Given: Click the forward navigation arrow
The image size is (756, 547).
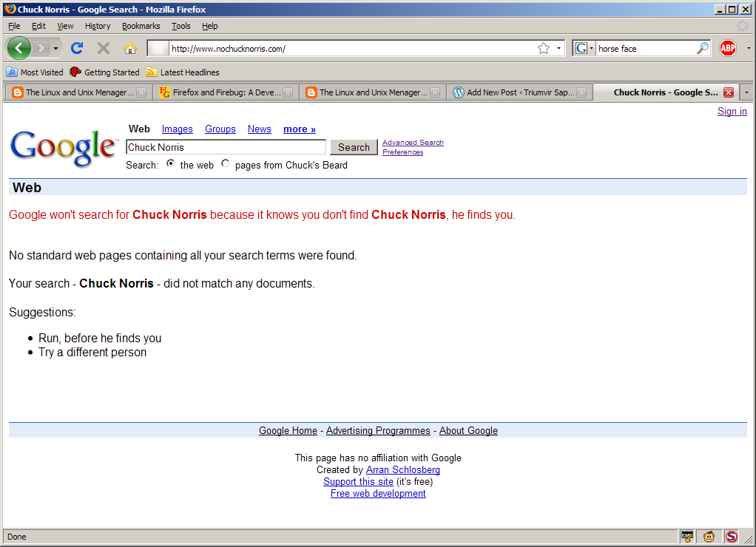Looking at the screenshot, I should (41, 48).
